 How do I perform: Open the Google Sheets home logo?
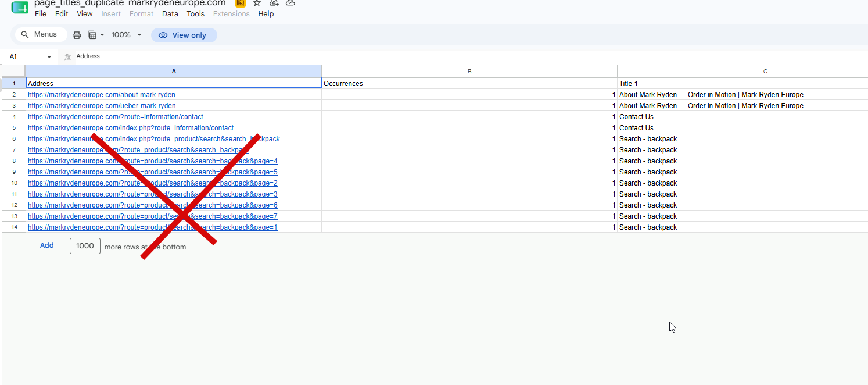(20, 7)
